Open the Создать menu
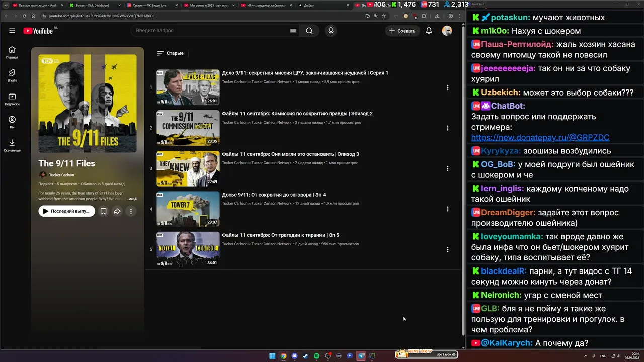 402,31
